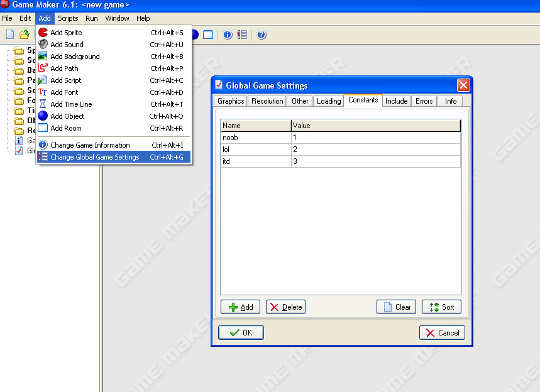Choose Add Time Line in the menu
The height and width of the screenshot is (392, 540).
click(x=71, y=104)
